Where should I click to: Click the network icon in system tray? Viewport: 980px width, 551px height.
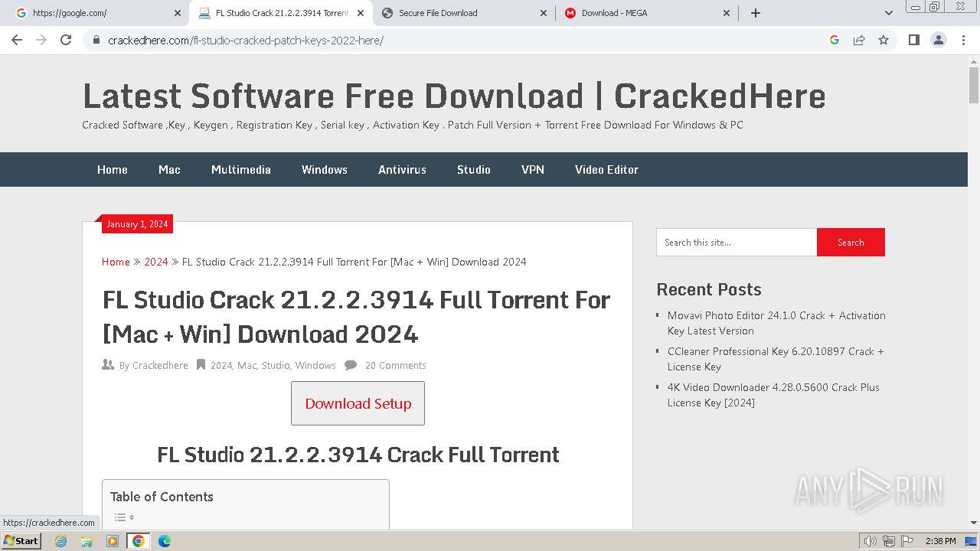point(889,541)
